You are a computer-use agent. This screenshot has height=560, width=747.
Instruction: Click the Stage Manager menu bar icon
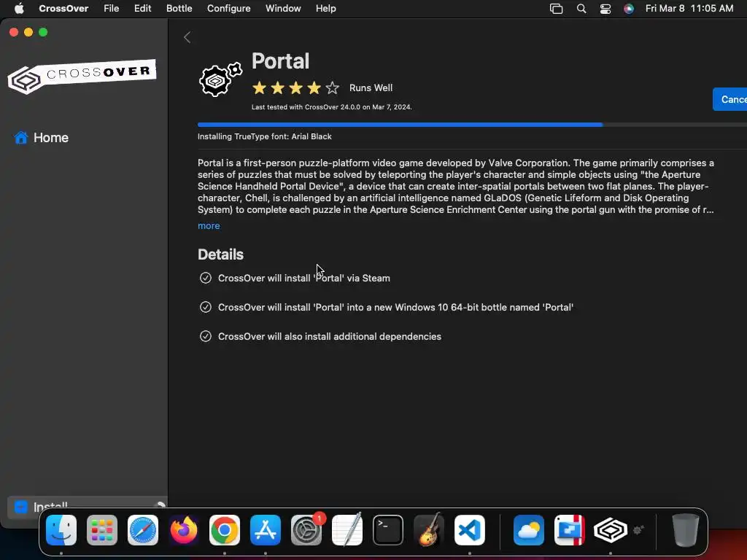(556, 9)
